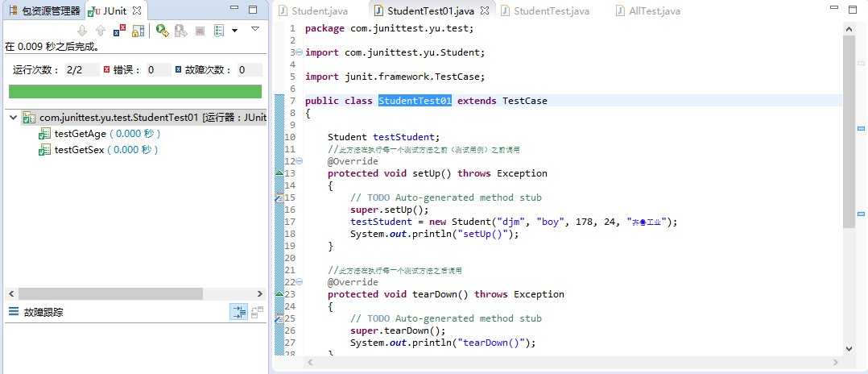Switch to the 包资源管理器 tab

tap(45, 11)
